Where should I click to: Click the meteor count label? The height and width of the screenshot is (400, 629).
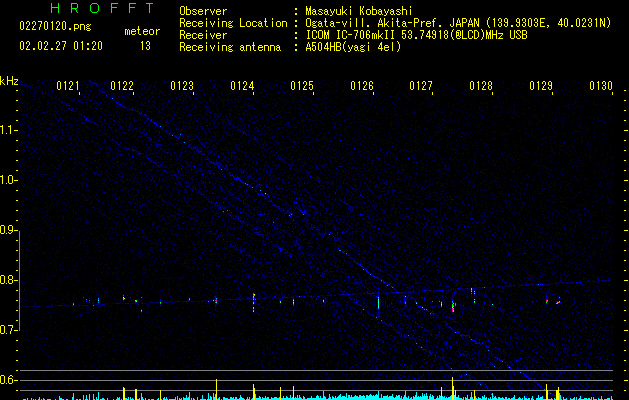(142, 31)
